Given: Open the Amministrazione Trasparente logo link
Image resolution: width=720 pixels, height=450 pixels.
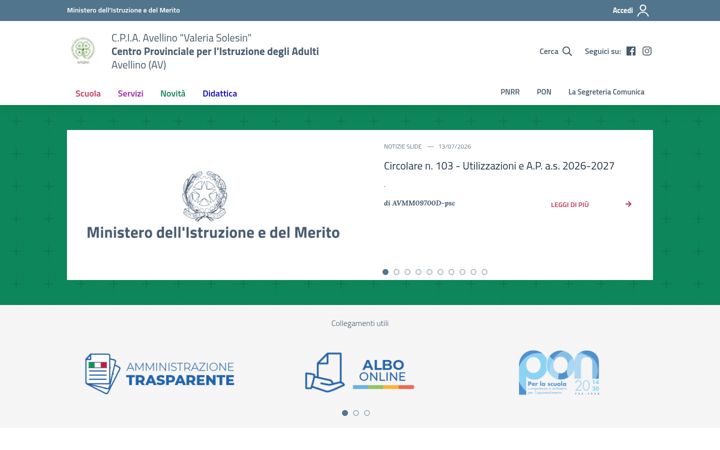Looking at the screenshot, I should pos(159,373).
